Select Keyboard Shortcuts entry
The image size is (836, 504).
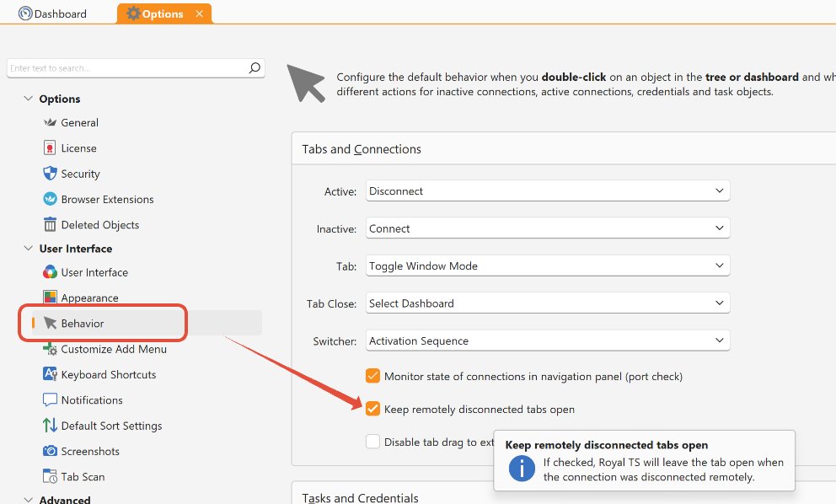click(x=108, y=374)
